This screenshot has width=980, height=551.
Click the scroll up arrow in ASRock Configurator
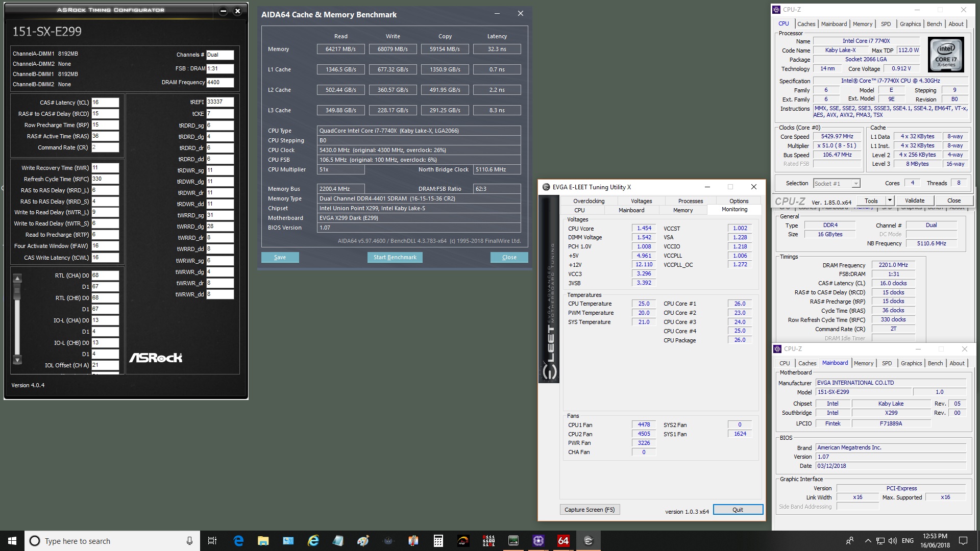(17, 279)
